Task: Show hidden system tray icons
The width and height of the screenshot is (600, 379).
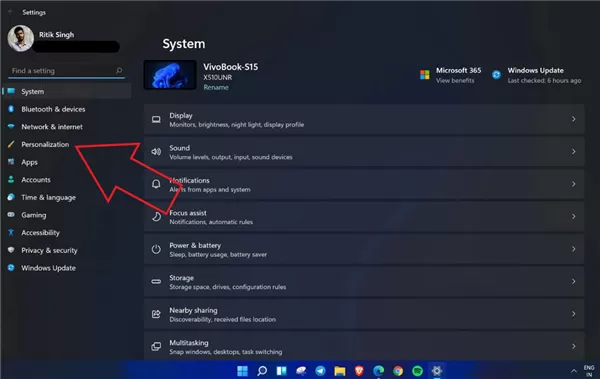Action: tap(574, 371)
